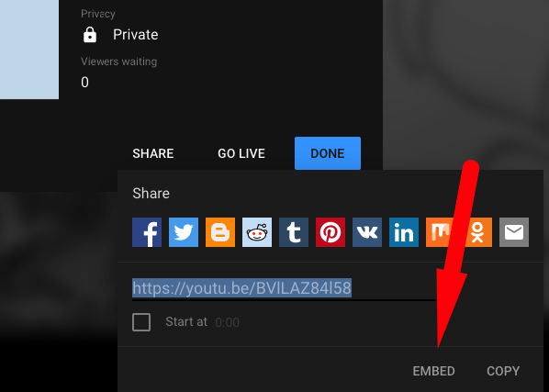The image size is (549, 392).
Task: Share via email envelope icon
Action: click(x=514, y=232)
